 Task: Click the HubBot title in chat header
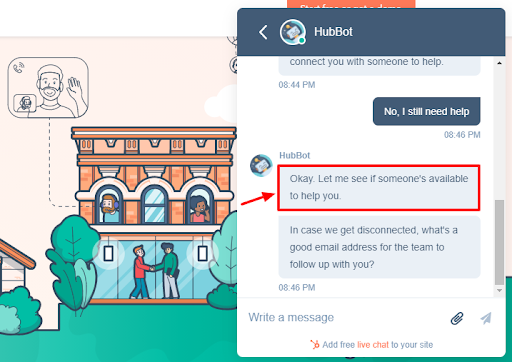pyautogui.click(x=333, y=32)
